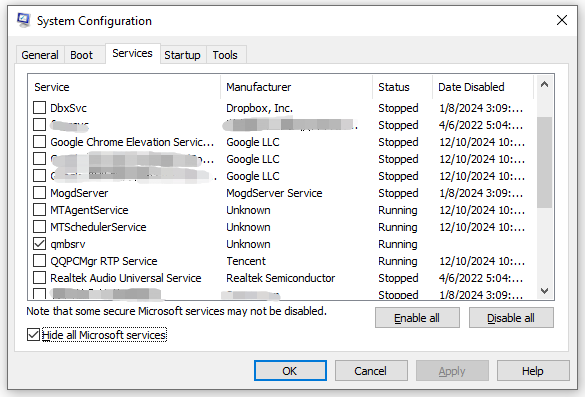Open the Tools tab
Image resolution: width=585 pixels, height=397 pixels.
[225, 55]
